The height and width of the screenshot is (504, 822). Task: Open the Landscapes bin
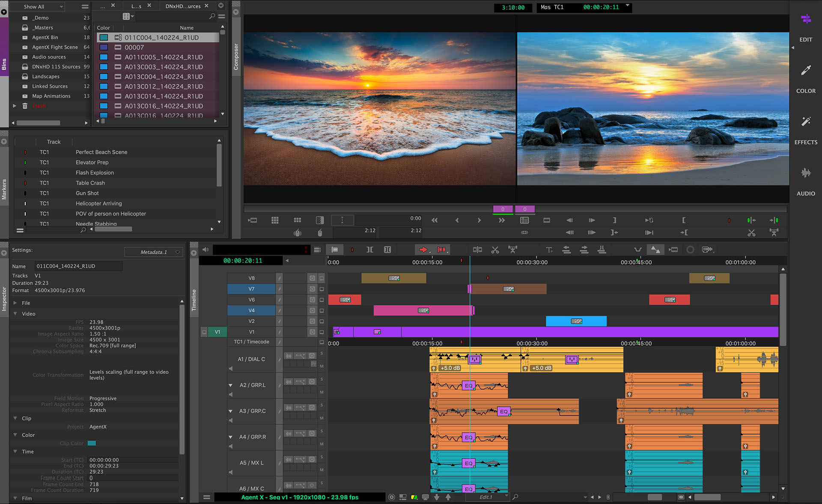click(46, 76)
